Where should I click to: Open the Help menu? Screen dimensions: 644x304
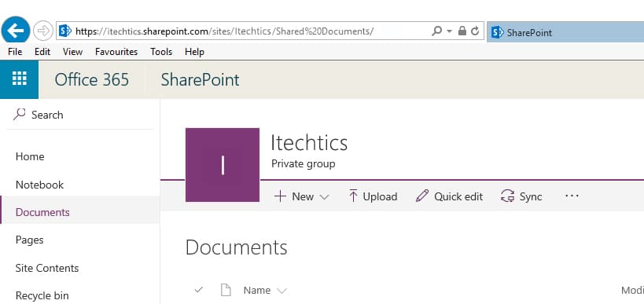pos(194,52)
